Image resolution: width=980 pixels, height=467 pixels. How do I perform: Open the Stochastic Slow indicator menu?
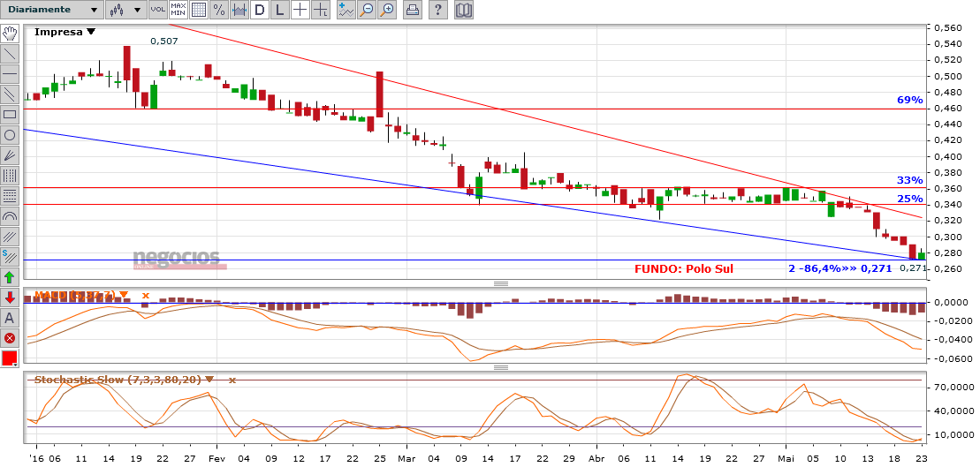pyautogui.click(x=209, y=380)
